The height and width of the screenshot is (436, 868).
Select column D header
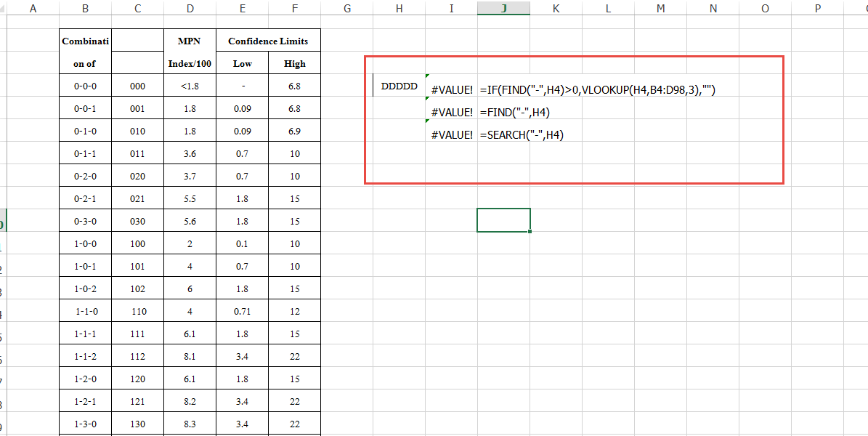point(190,7)
